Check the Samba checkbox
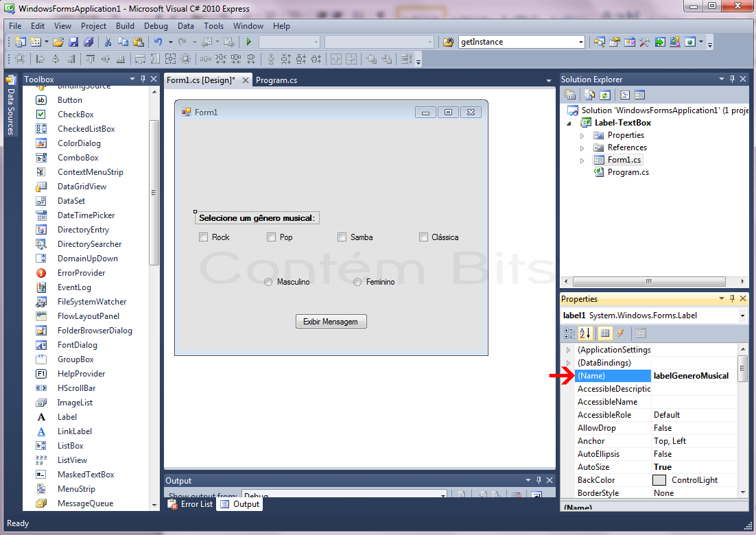756x535 pixels. (342, 237)
